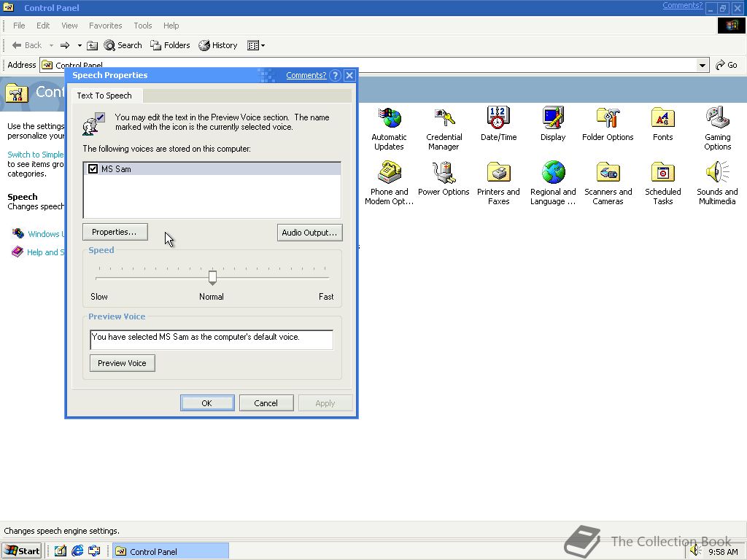Open the Automatic Updates applet

coord(390,128)
